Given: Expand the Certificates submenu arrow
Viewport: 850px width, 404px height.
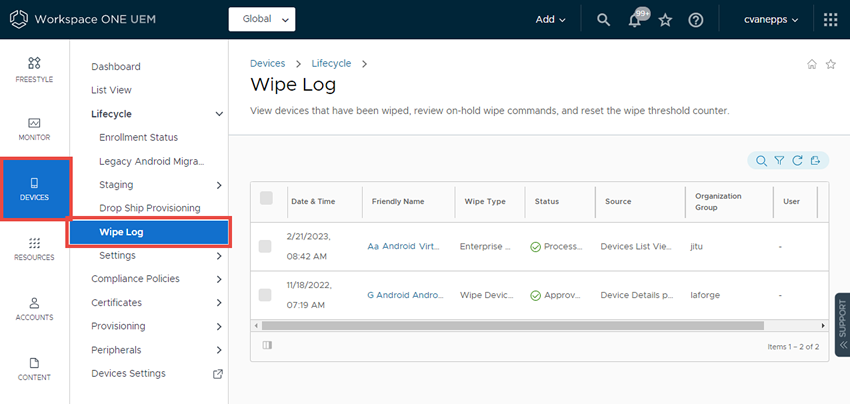Looking at the screenshot, I should coord(219,303).
